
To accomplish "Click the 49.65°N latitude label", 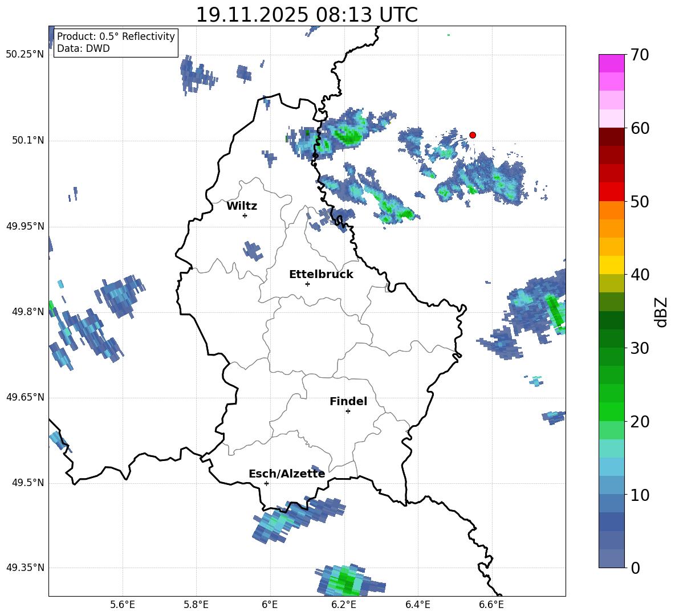I will click(25, 397).
